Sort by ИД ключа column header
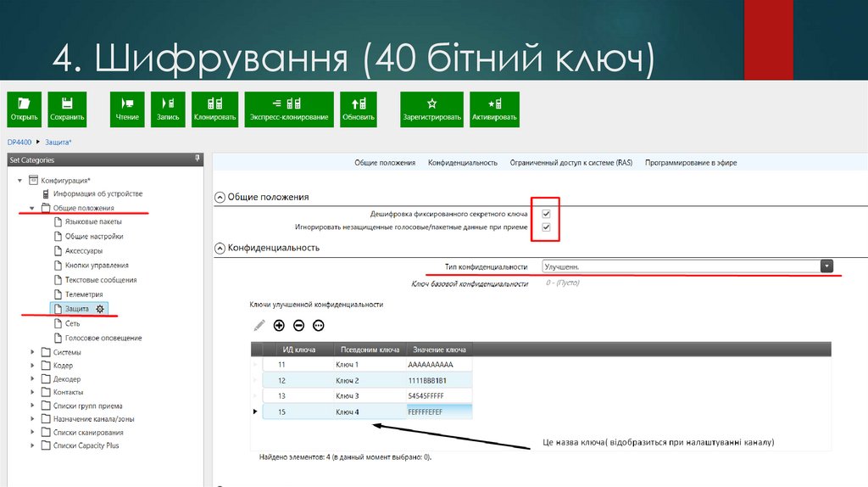Viewport: 868px width, 487px height. tap(299, 350)
